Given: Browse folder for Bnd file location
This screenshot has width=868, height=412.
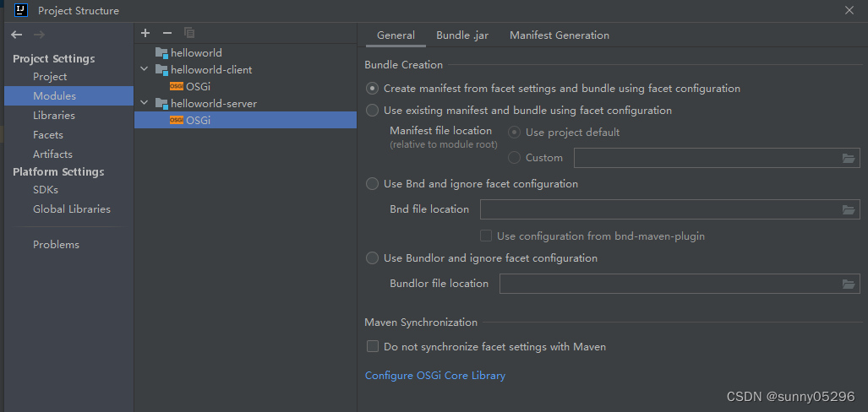Looking at the screenshot, I should [848, 209].
